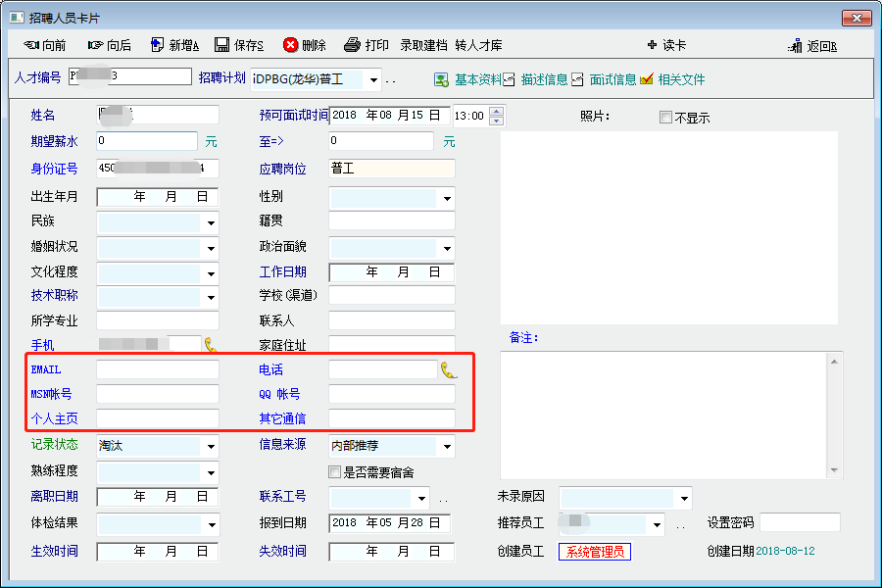This screenshot has height=588, width=882.
Task: Toggle the 不显示 photo checkbox
Action: click(x=666, y=118)
